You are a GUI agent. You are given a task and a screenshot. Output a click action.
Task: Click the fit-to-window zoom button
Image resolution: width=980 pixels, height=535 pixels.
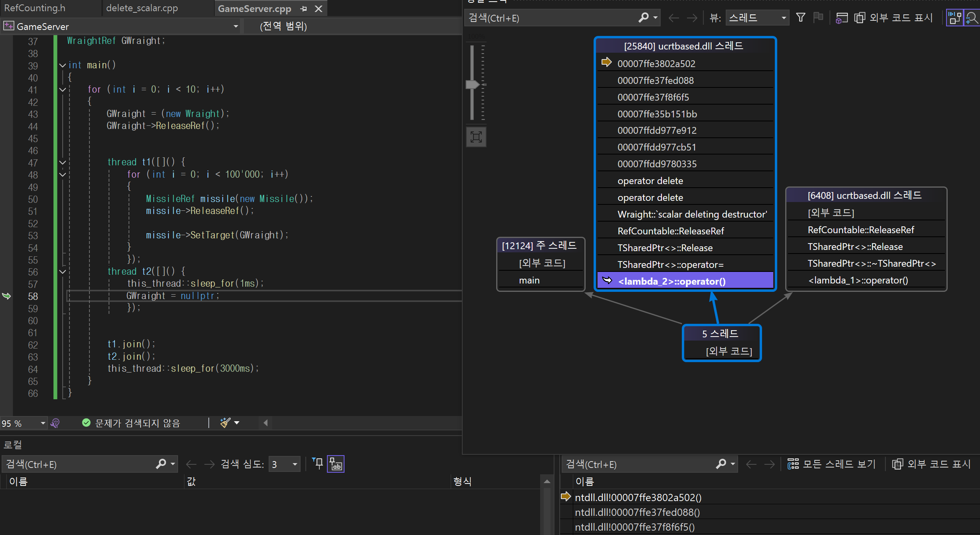476,137
